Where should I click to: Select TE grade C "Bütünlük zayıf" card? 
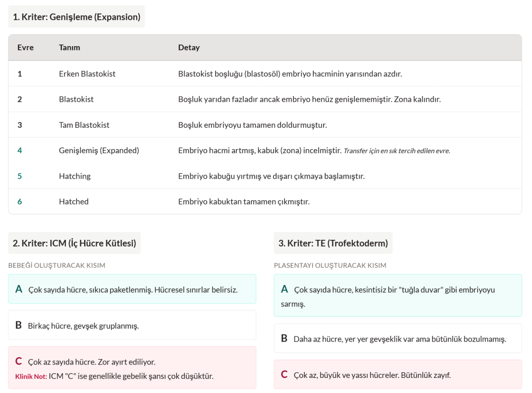pyautogui.click(x=397, y=374)
